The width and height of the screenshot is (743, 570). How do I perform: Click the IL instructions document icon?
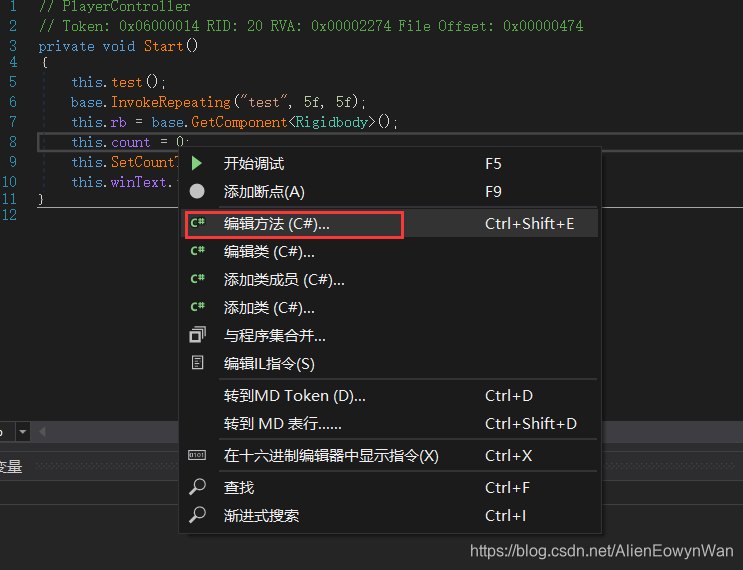coord(197,363)
